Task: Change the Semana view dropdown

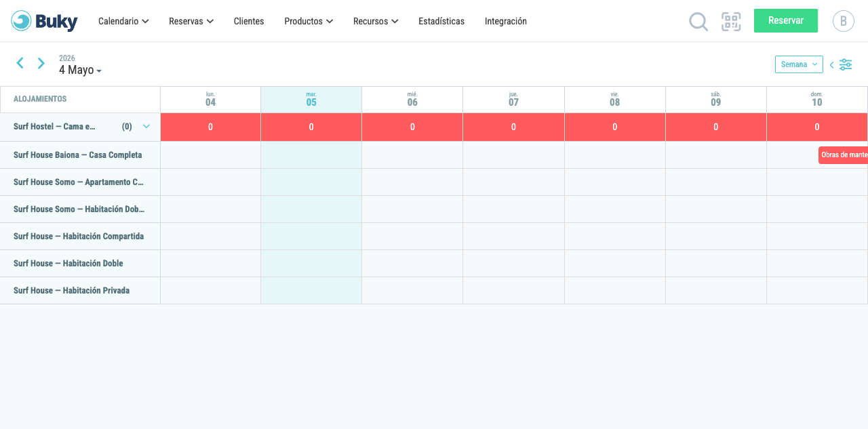Action: (x=799, y=64)
